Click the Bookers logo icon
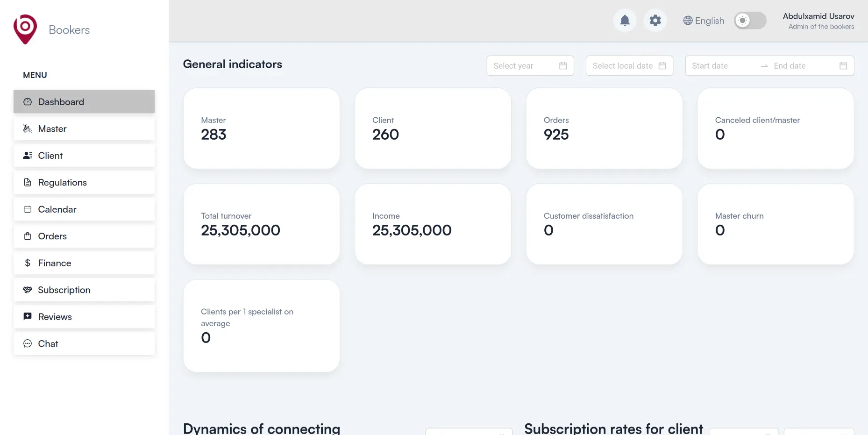The height and width of the screenshot is (435, 868). click(x=25, y=29)
